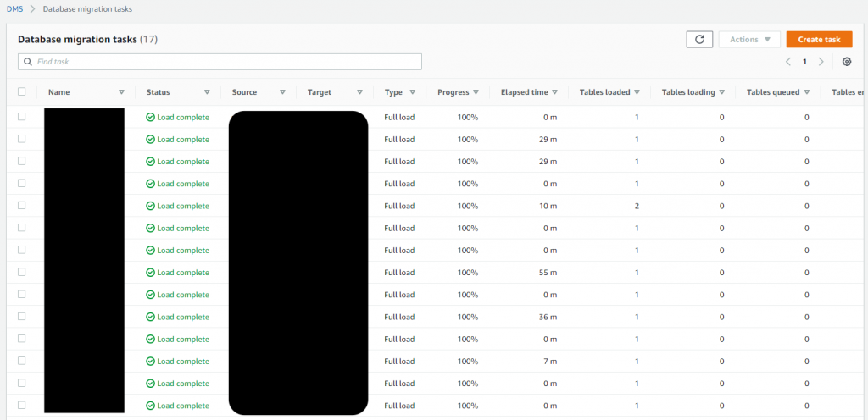The image size is (868, 420).
Task: Sort by Target column arrow
Action: (359, 92)
